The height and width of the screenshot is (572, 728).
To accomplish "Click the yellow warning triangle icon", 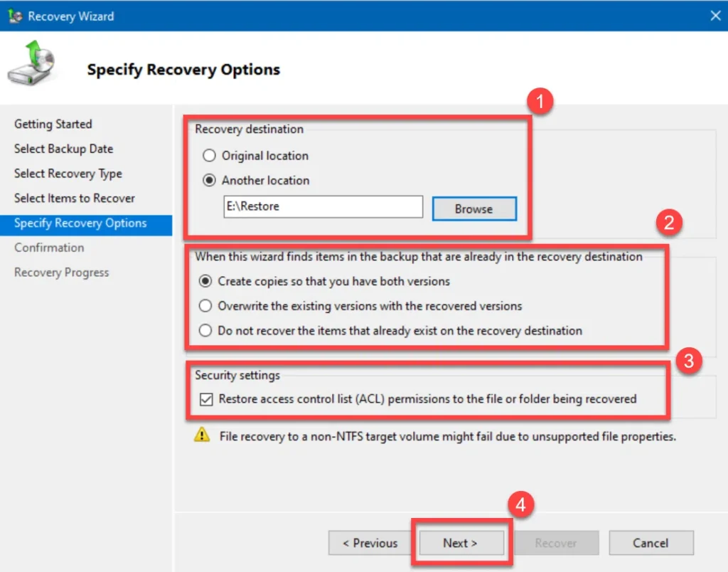I will [202, 435].
